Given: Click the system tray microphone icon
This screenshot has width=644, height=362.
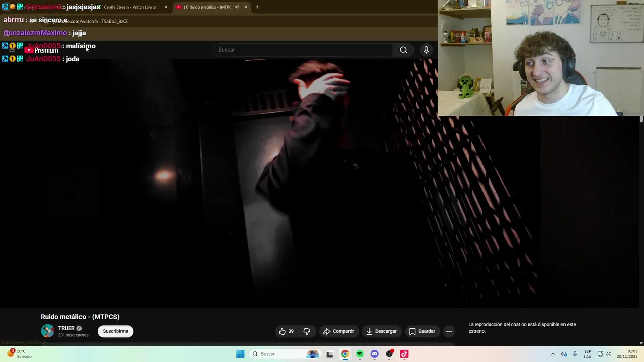Looking at the screenshot, I should (575, 354).
